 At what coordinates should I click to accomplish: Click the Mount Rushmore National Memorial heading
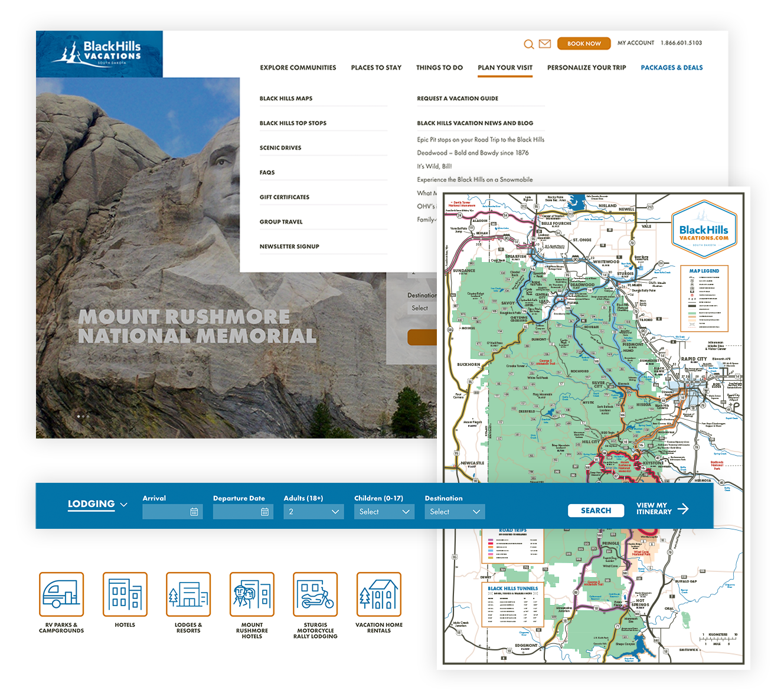pyautogui.click(x=197, y=326)
